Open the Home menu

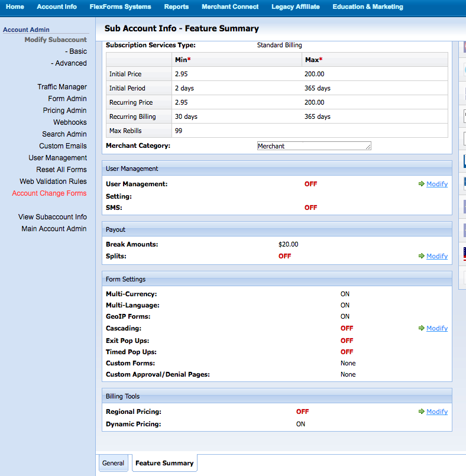15,7
